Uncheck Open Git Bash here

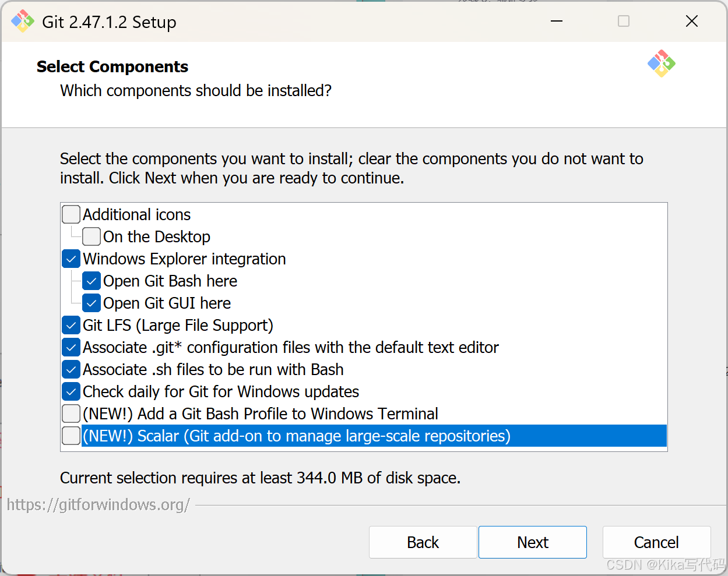pyautogui.click(x=92, y=281)
